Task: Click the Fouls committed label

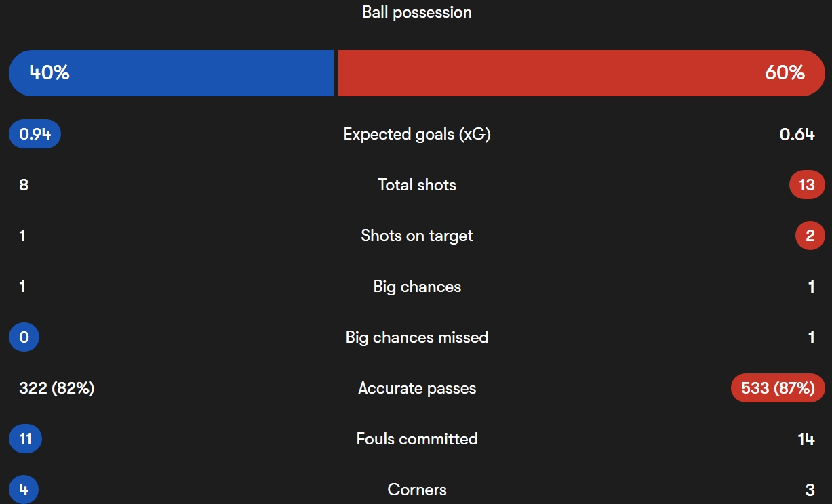Action: point(417,439)
